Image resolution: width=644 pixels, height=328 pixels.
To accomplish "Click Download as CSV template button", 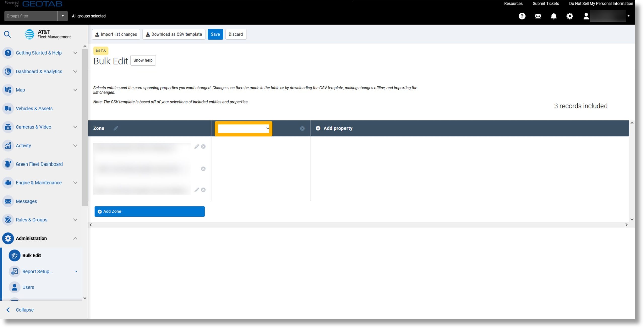I will (174, 34).
